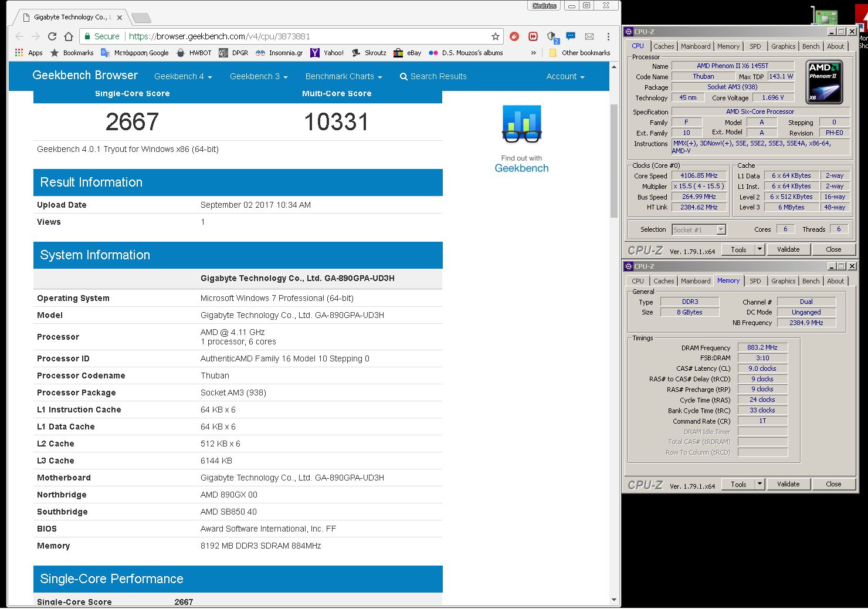
Task: Click Search Results link
Action: [433, 76]
